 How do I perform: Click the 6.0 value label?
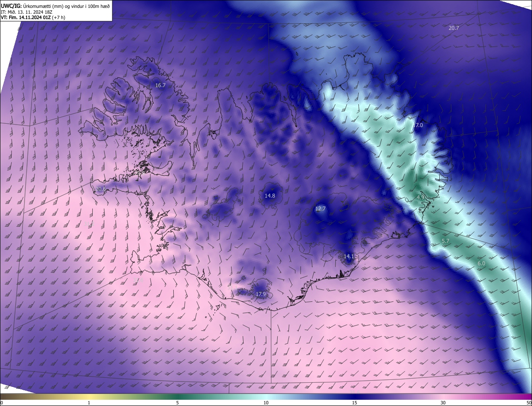pos(481,264)
